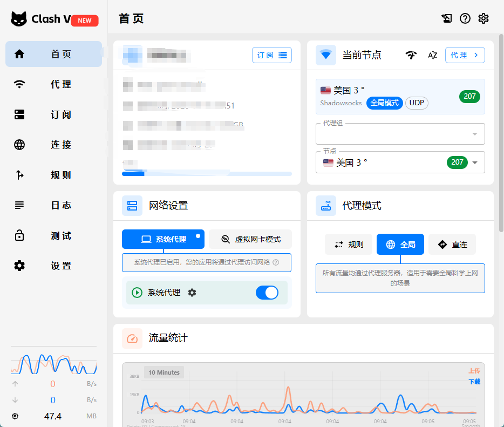The height and width of the screenshot is (427, 504).
Task: Open the 设置 settings page in sidebar
Action: (x=53, y=266)
